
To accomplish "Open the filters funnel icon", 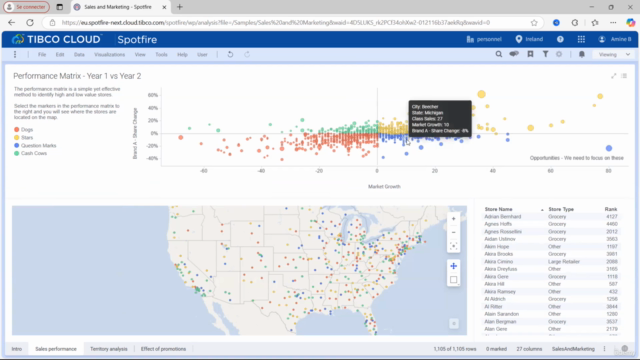I will click(x=545, y=54).
